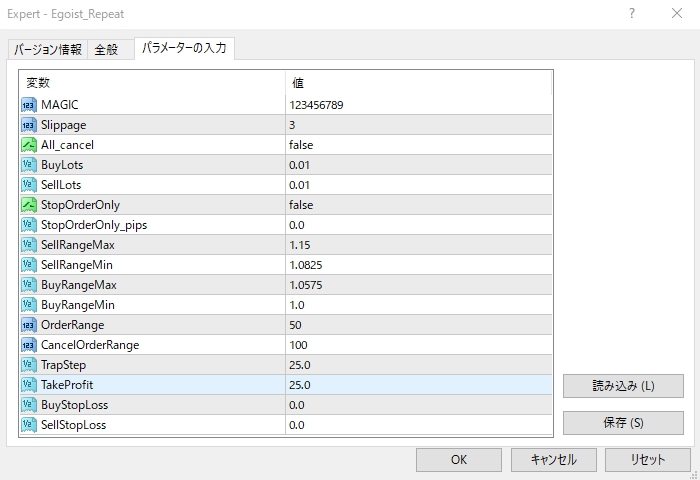
Task: Click the TakeProfit value field 25.0
Action: (x=300, y=385)
